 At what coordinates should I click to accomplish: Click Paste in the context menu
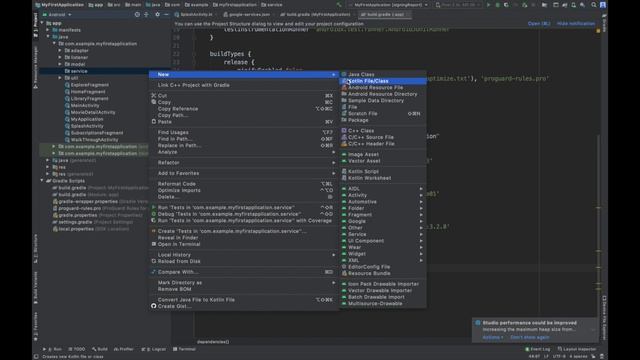point(243,122)
